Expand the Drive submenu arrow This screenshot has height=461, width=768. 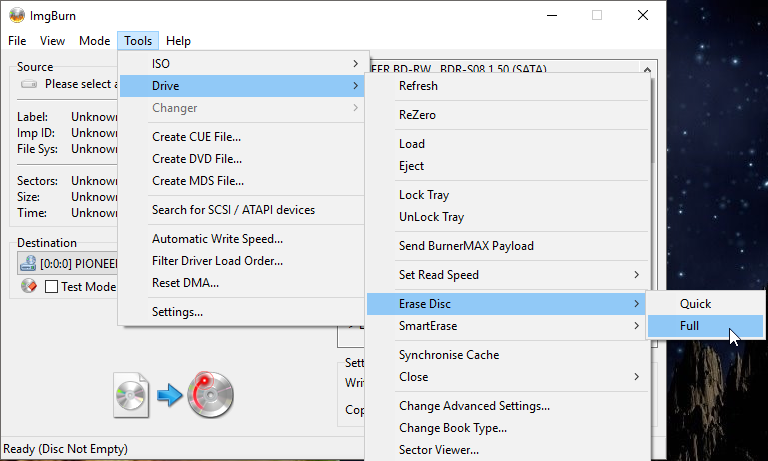pyautogui.click(x=356, y=86)
